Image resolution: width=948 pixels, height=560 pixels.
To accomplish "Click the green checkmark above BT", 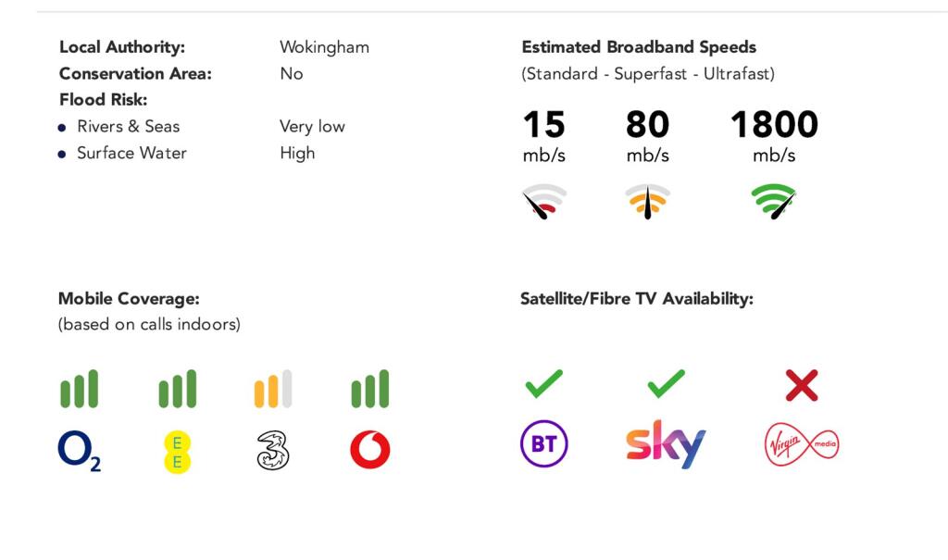I will coord(543,384).
